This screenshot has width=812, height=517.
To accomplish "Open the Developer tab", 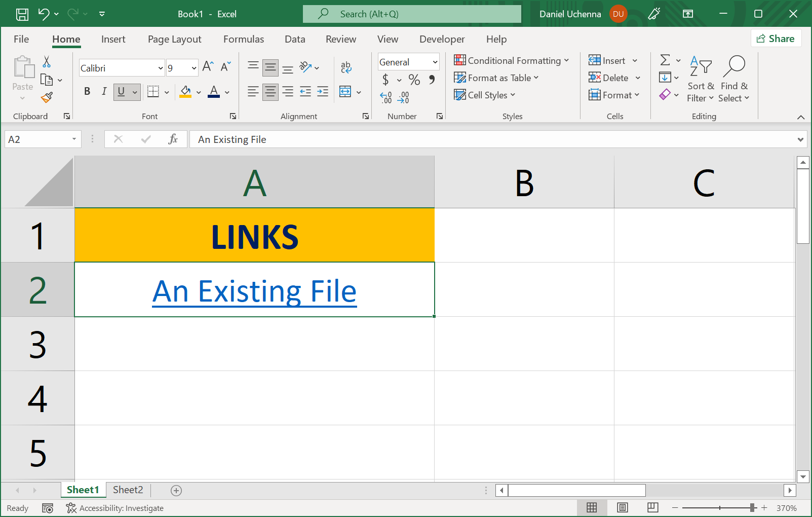I will 442,39.
